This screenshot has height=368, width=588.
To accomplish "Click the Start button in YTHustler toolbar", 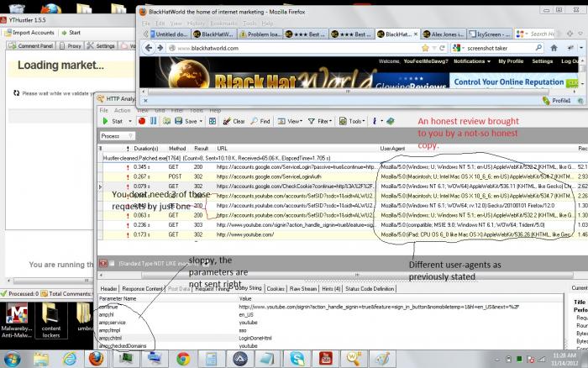I will coord(71,33).
